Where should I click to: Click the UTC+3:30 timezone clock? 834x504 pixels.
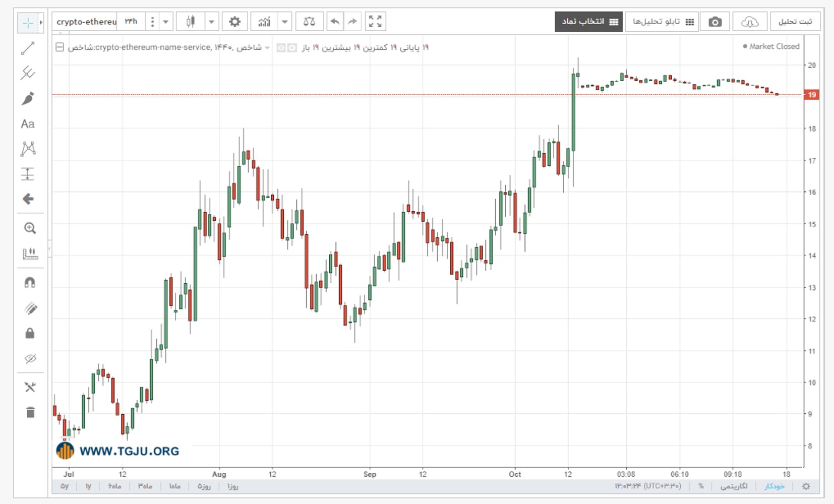pos(648,486)
